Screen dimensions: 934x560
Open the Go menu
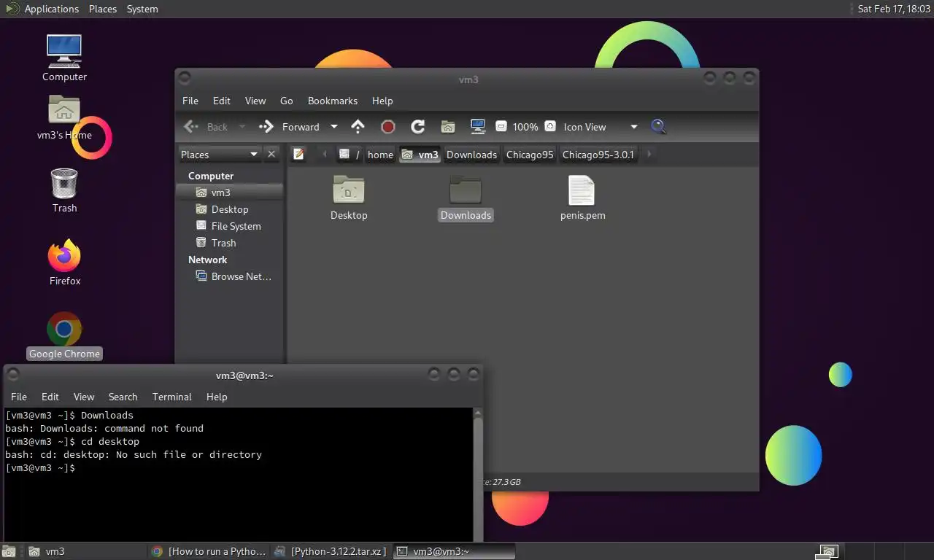point(287,101)
